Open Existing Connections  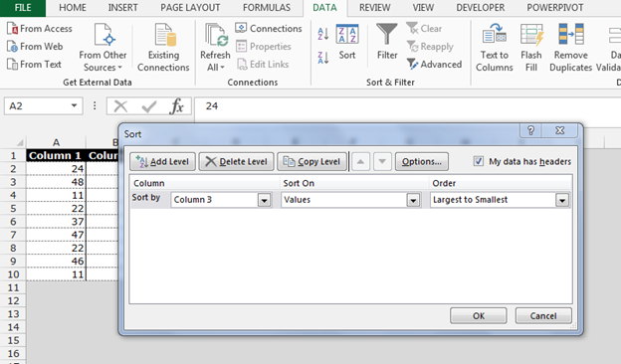point(163,48)
